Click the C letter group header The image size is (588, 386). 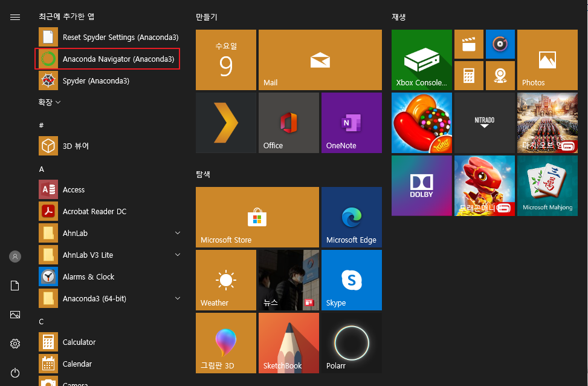pos(41,321)
